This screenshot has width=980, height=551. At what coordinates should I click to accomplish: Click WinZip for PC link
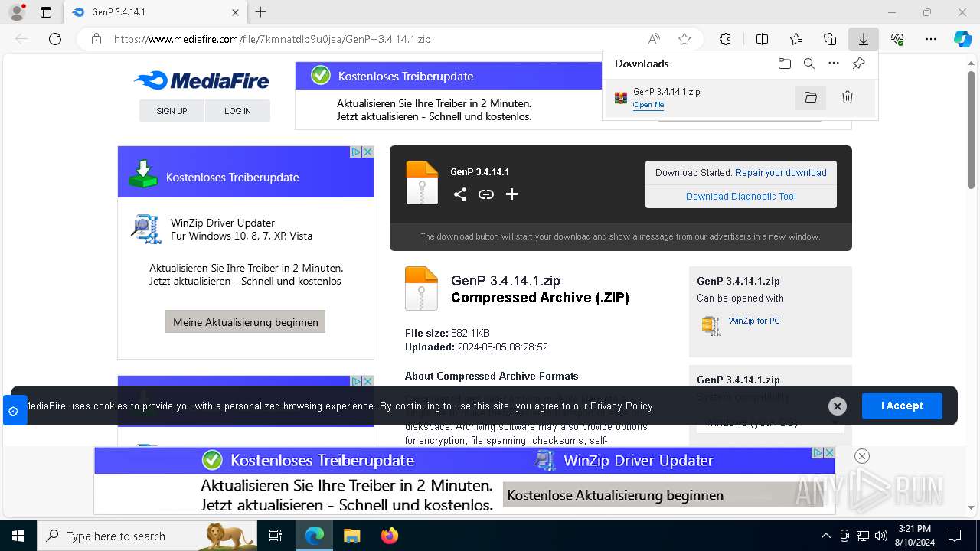(x=754, y=321)
